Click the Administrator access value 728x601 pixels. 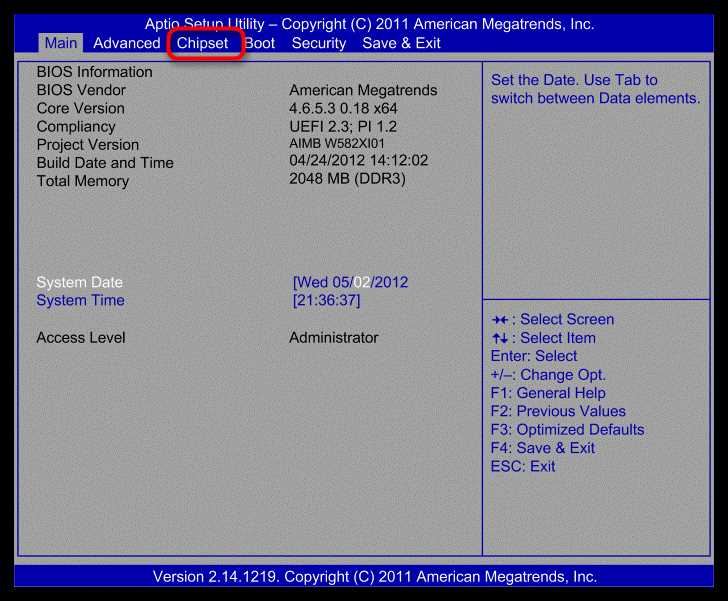[334, 337]
